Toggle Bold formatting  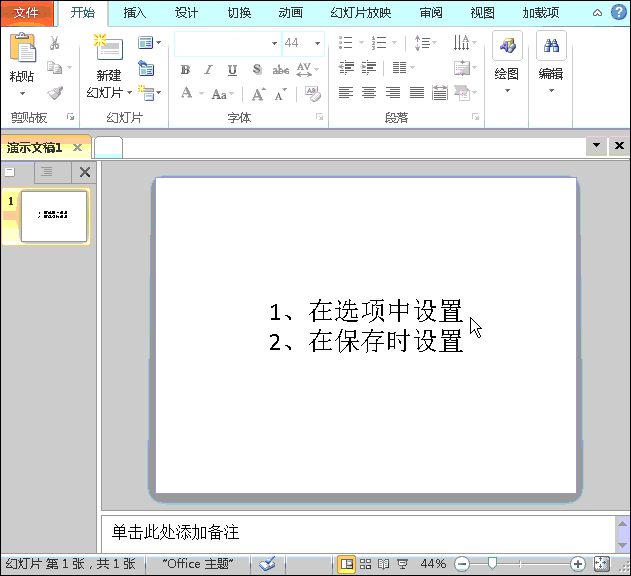pos(185,70)
